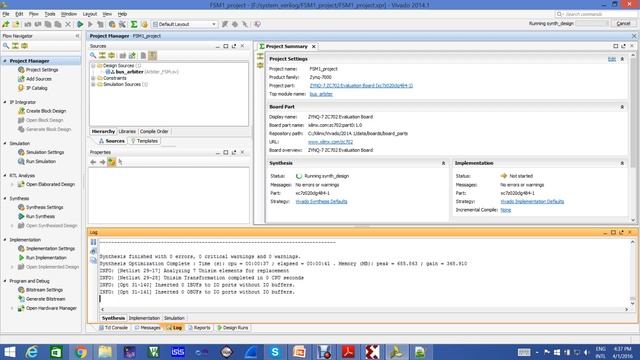Search the Flow Navigator with magnifier icon

click(6, 46)
